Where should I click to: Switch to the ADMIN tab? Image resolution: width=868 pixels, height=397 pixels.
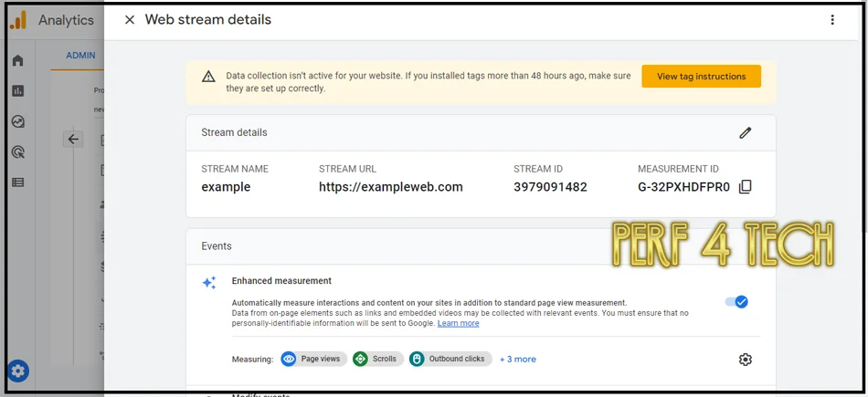click(80, 56)
